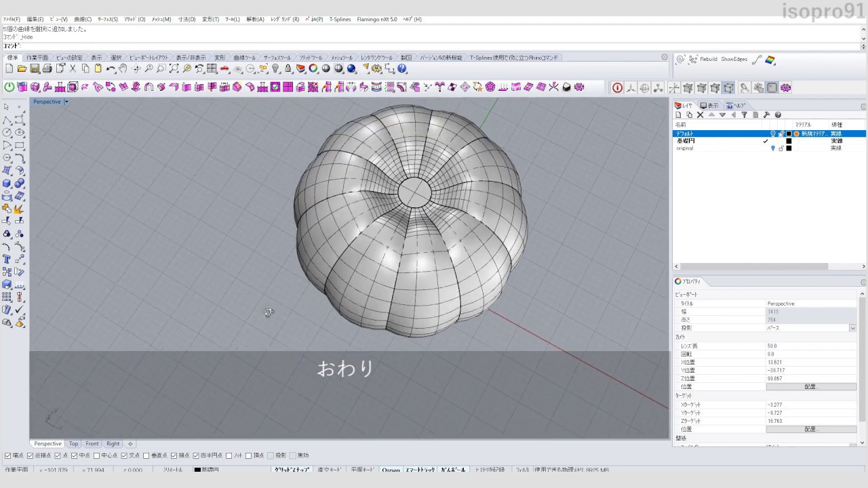868x488 pixels.
Task: Open the 投影 (projection) dropdown in properties
Action: [852, 328]
